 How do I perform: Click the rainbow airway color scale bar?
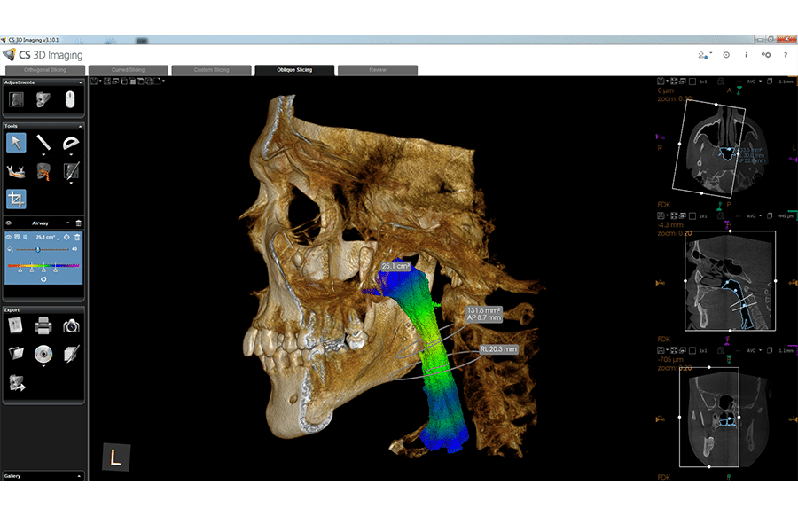pyautogui.click(x=43, y=265)
